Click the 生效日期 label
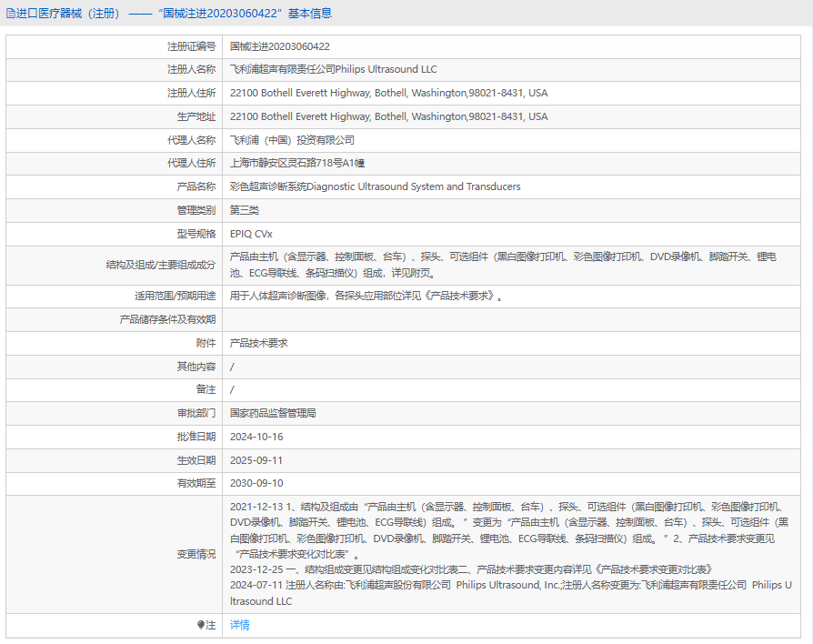The height and width of the screenshot is (644, 813). 196,460
